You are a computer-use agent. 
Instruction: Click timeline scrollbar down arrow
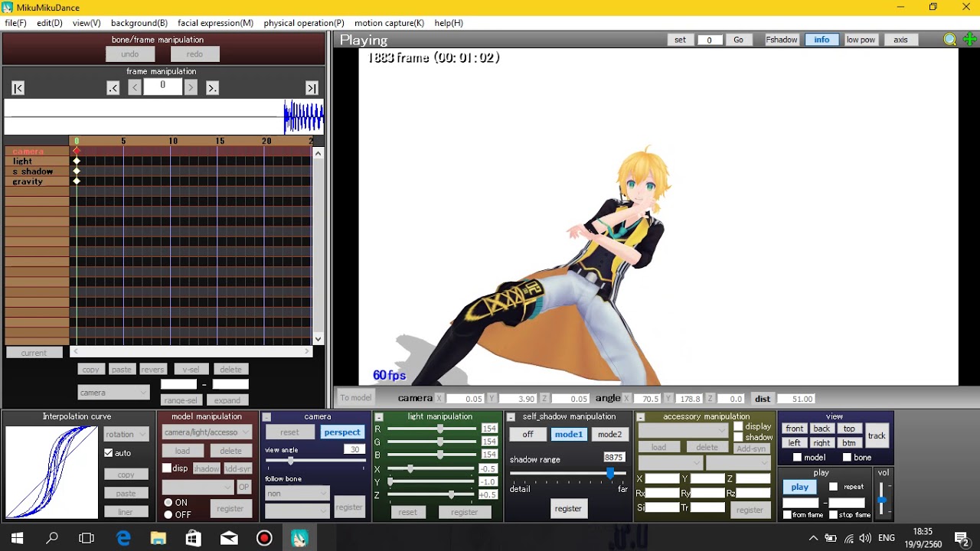[318, 339]
